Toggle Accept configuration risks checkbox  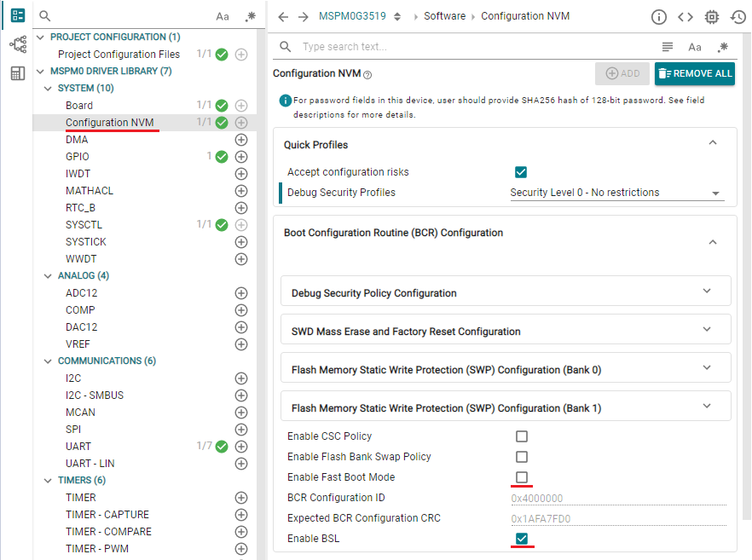[x=522, y=172]
